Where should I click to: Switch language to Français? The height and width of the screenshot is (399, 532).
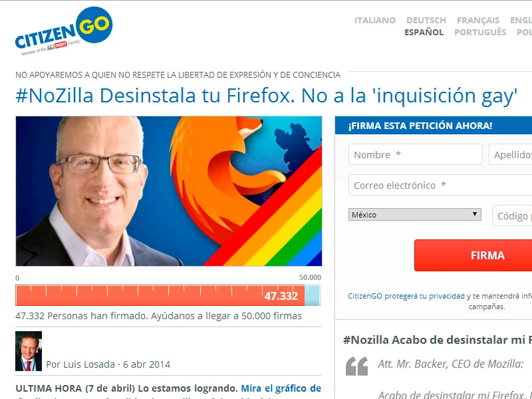(x=478, y=21)
